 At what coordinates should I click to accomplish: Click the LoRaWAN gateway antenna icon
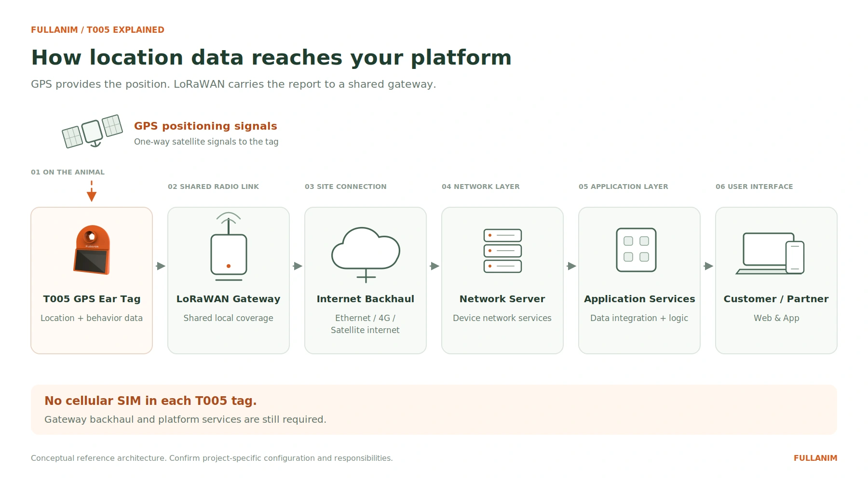229,246
